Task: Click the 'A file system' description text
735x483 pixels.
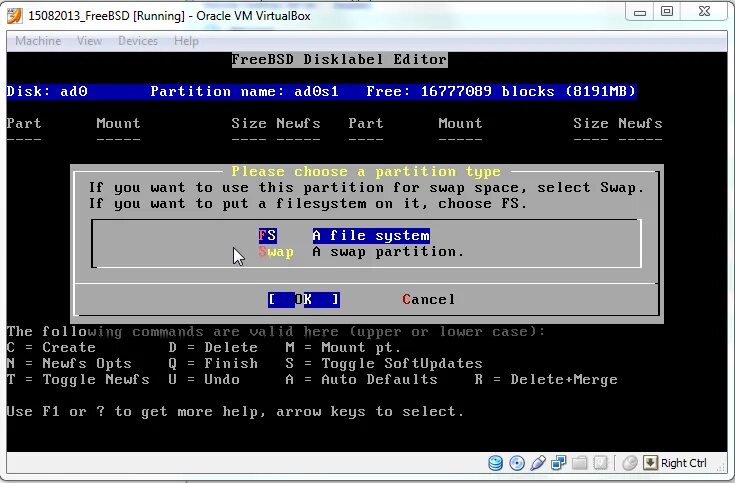Action: coord(371,235)
